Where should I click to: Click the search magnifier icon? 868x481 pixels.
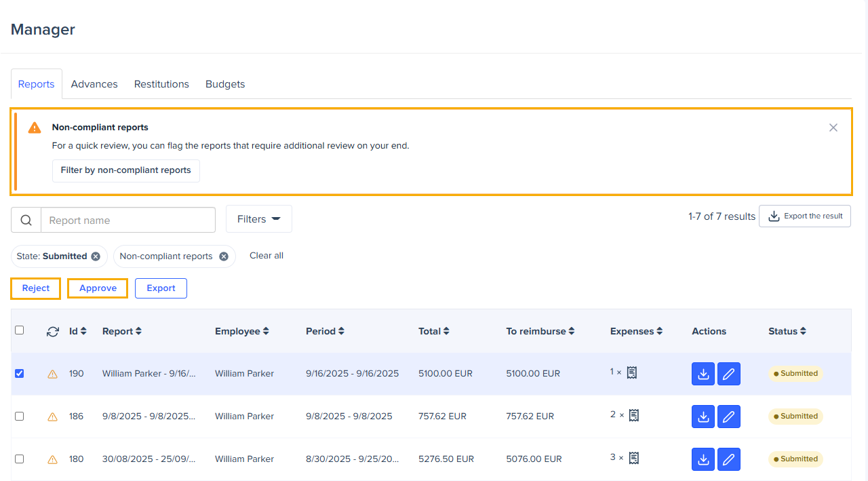tap(26, 220)
